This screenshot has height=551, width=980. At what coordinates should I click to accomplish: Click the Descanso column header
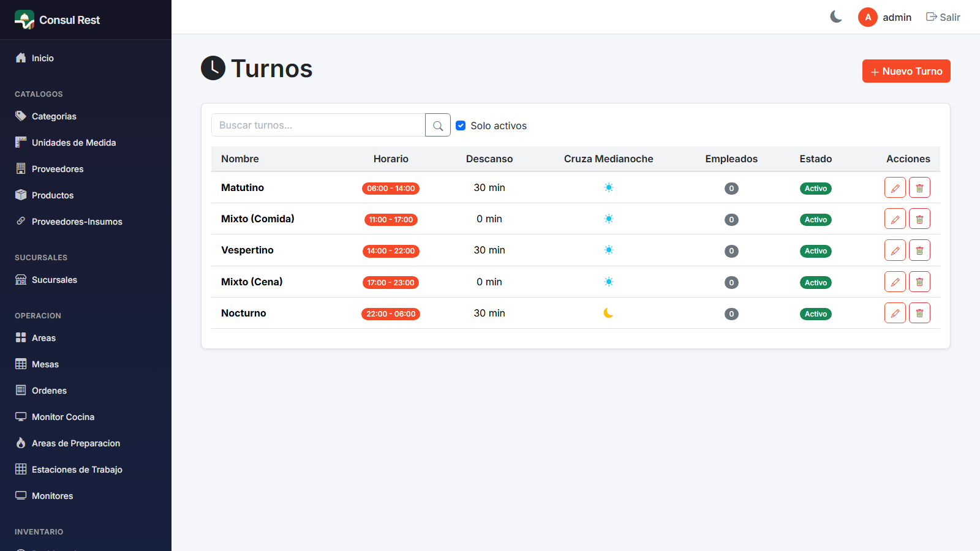[489, 159]
